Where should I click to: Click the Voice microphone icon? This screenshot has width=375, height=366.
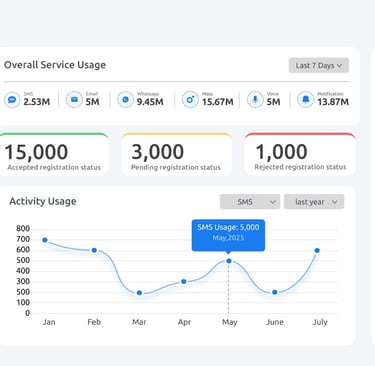(x=255, y=100)
